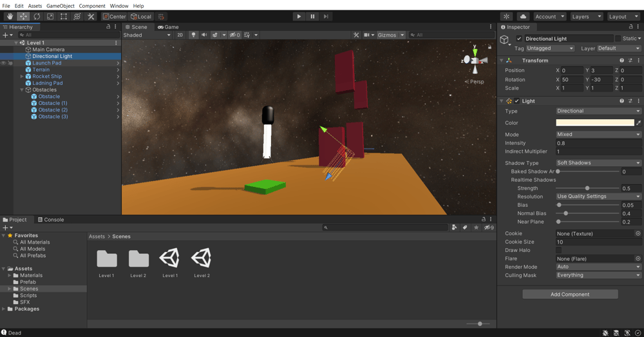Open custom editor tools
Screen dimensions: 644x337
pos(91,17)
